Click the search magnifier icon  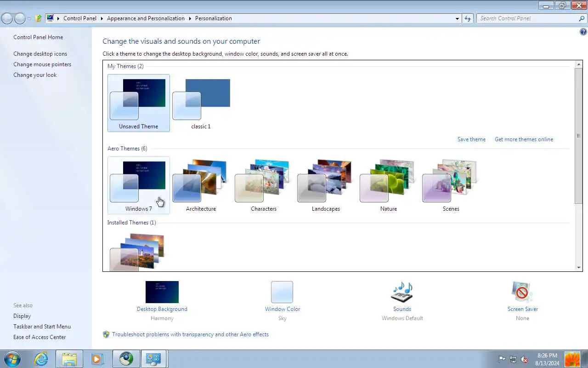click(582, 18)
